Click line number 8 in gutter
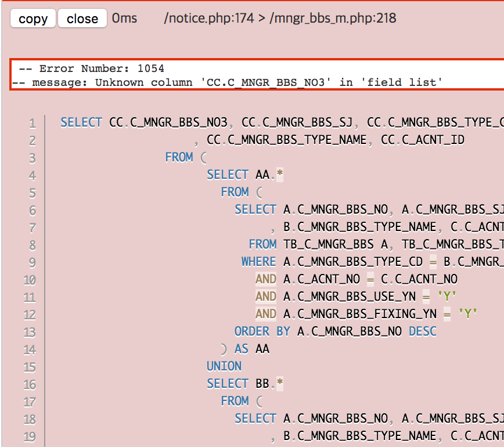Image resolution: width=504 pixels, height=447 pixels. [32, 245]
